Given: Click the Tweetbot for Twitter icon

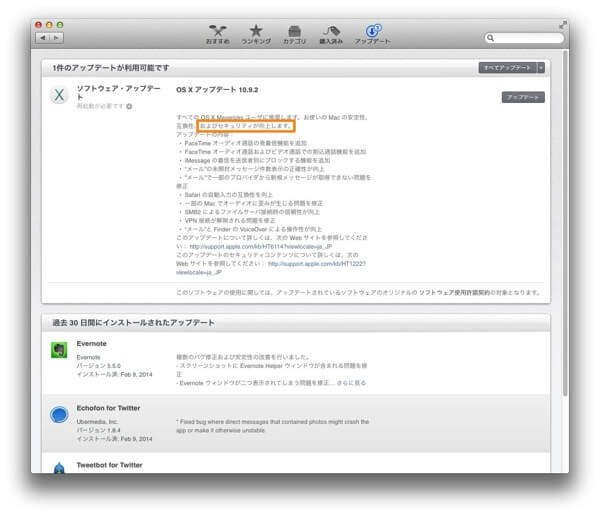Looking at the screenshot, I should 59,468.
